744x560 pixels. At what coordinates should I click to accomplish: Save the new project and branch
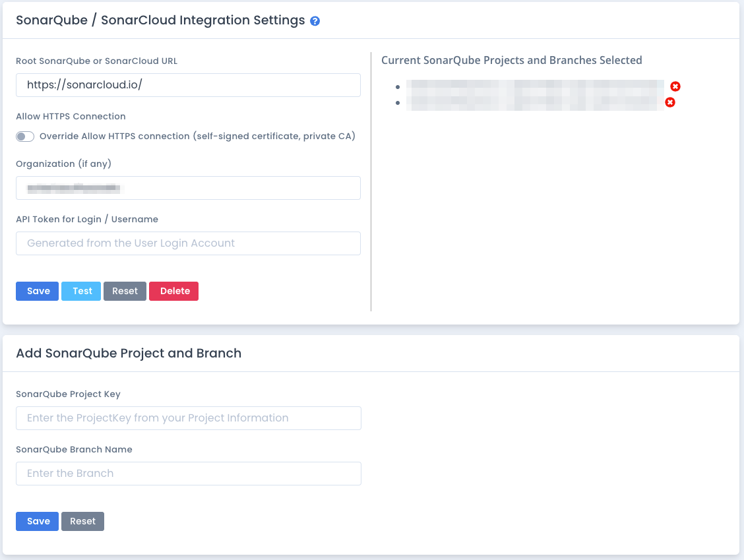coord(38,522)
